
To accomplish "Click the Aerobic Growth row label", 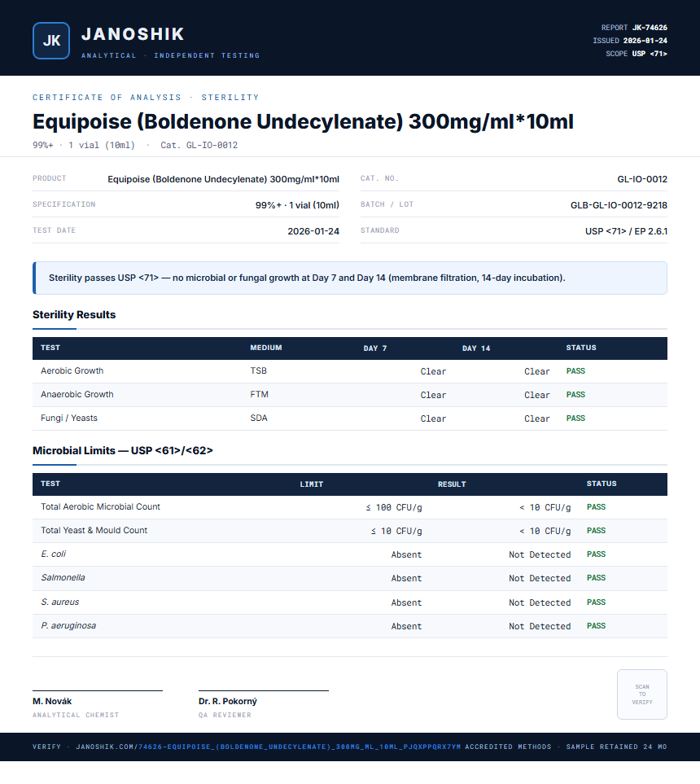I will point(72,370).
